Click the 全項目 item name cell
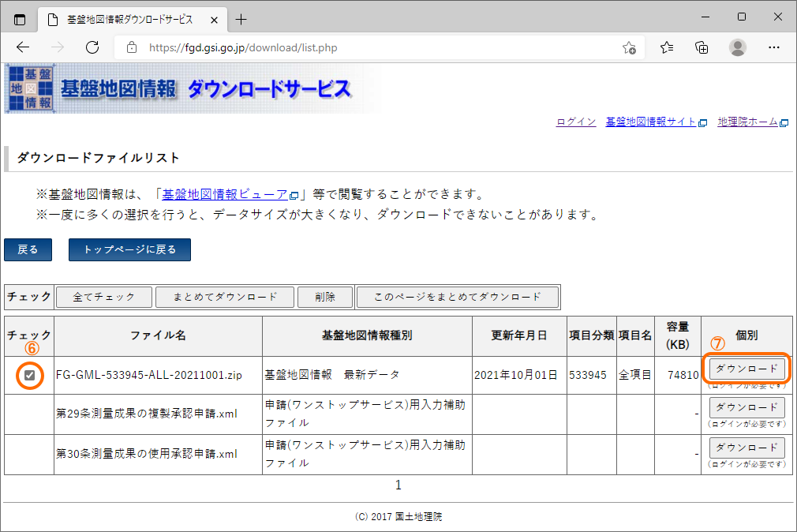The width and height of the screenshot is (797, 532). coord(635,376)
